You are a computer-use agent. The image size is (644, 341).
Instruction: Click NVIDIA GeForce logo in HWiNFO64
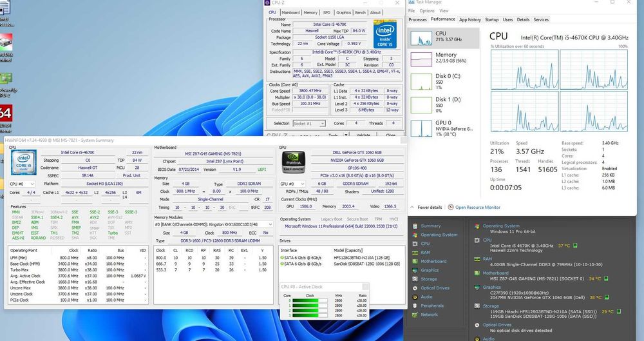coord(293,162)
